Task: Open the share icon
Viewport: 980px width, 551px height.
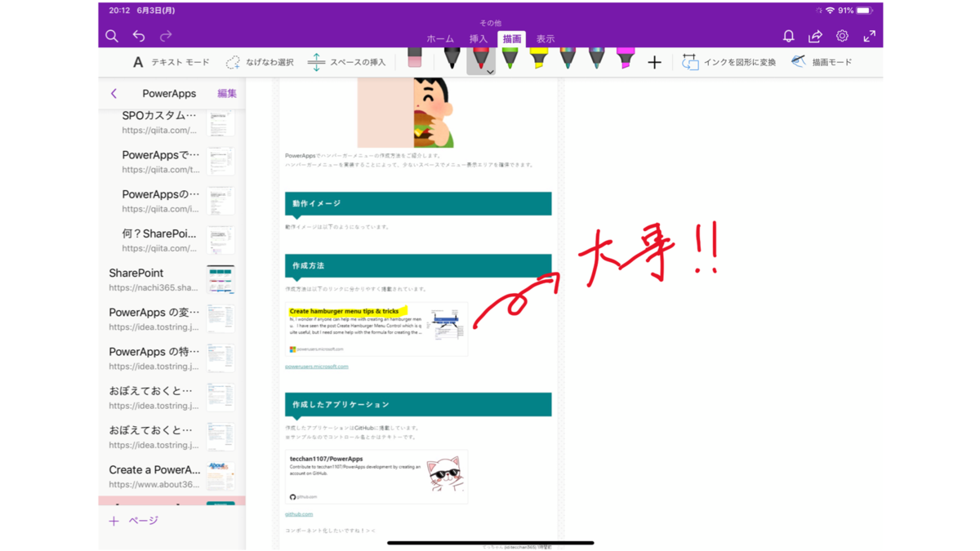Action: pyautogui.click(x=815, y=36)
